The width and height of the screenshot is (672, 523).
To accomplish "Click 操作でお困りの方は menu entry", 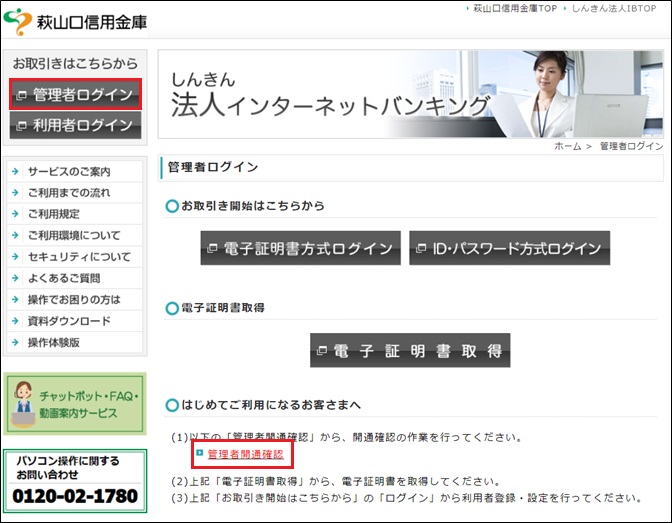I will 74,300.
